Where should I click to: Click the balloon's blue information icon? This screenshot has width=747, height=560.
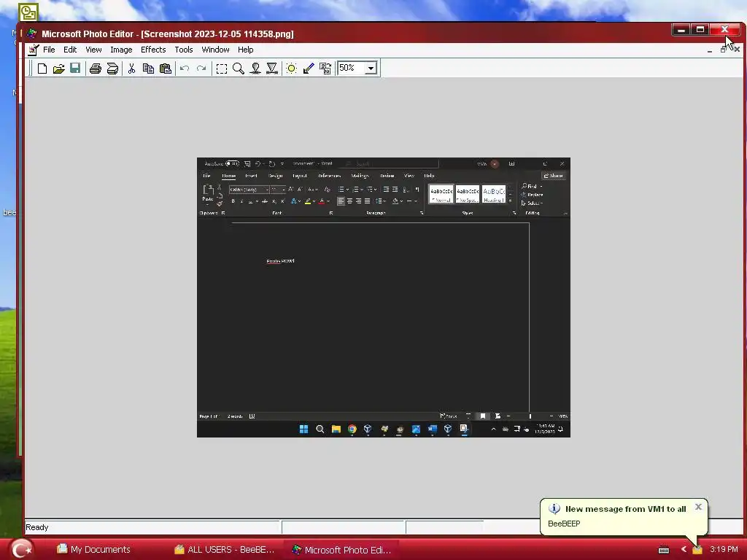(x=554, y=508)
